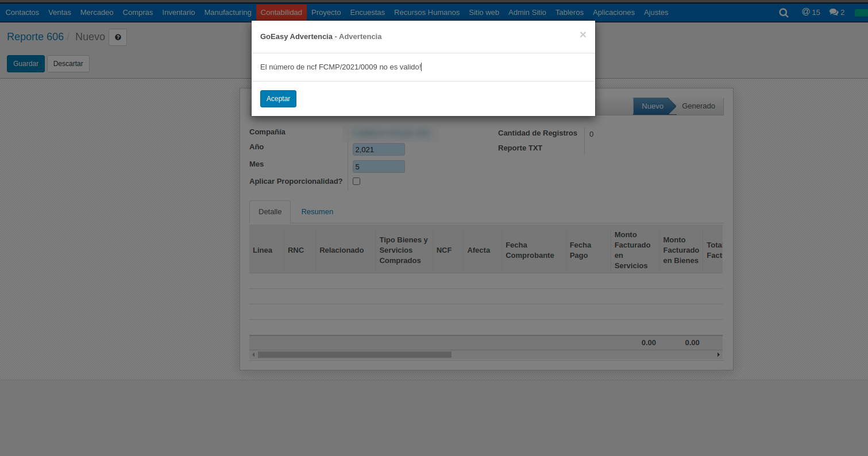Screen dimensions: 868x456
Task: Sort by the Afecta column header
Action: click(x=483, y=250)
